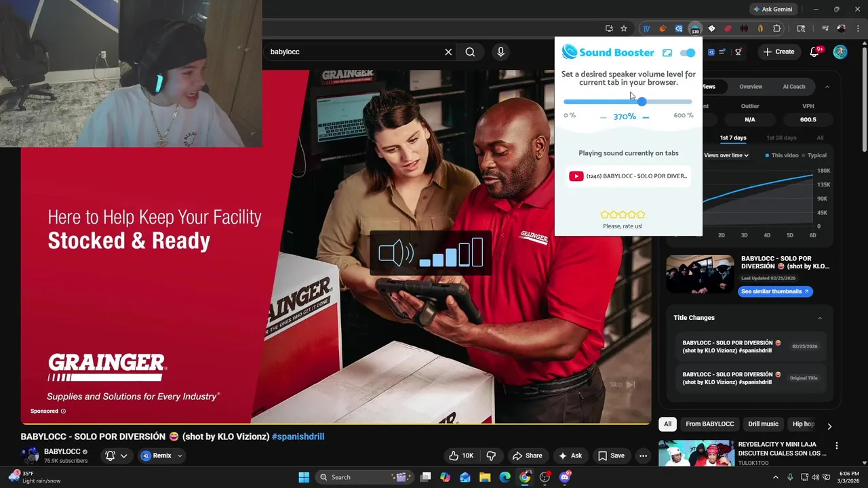Open more actions ellipsis under video
868x488 pixels.
coord(643,455)
